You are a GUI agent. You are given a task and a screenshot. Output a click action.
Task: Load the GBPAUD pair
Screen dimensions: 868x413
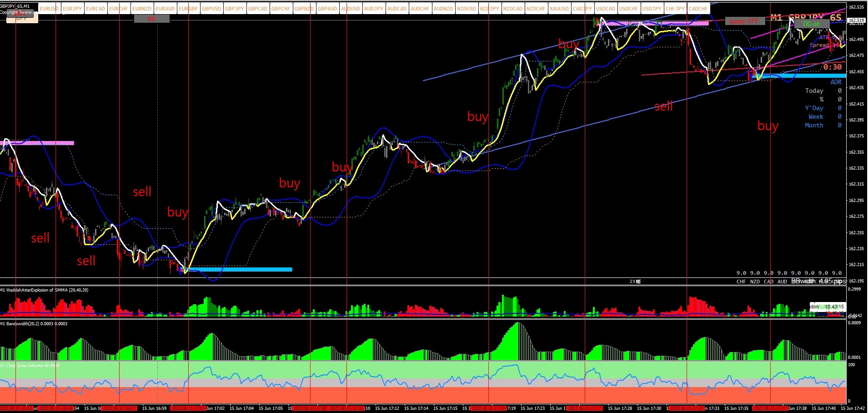(x=328, y=9)
